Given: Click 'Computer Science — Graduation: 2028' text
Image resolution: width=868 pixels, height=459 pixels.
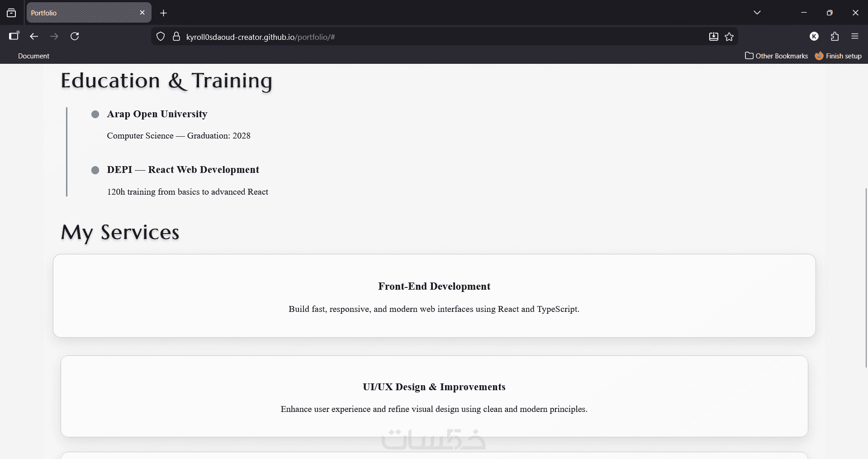Looking at the screenshot, I should click(179, 136).
